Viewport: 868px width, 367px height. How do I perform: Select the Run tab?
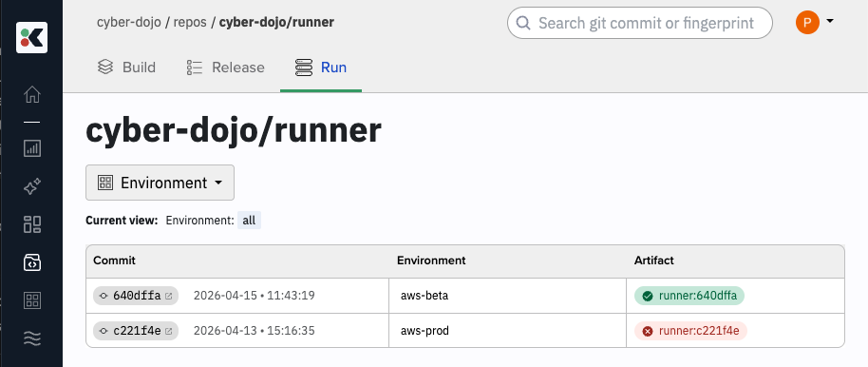[x=321, y=68]
